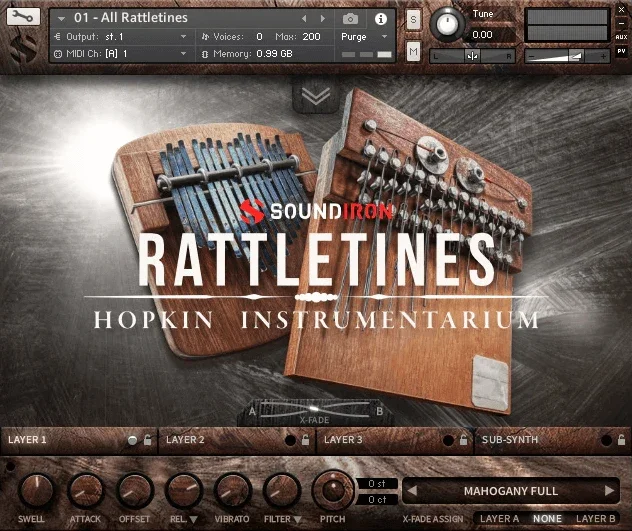This screenshot has width=632, height=531.
Task: Click the MIDI channel icon
Action: click(58, 54)
